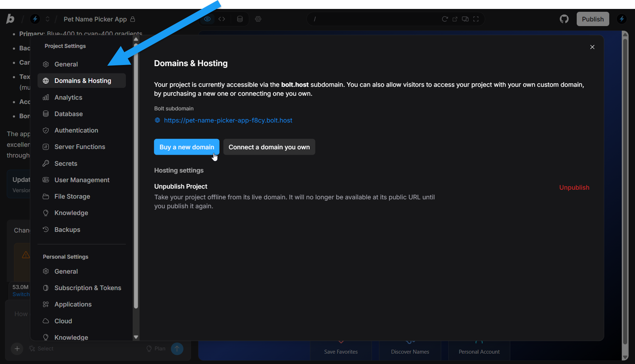Click the Select element tool in chat
This screenshot has height=364, width=635.
tap(41, 349)
